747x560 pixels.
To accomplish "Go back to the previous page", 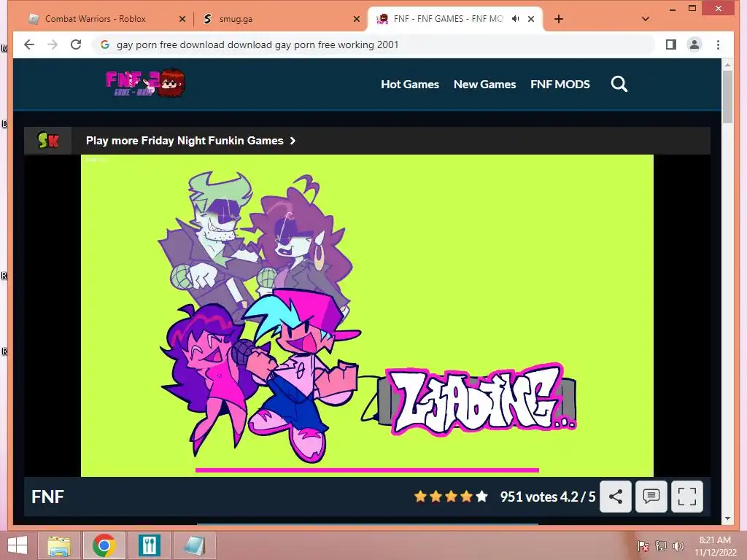I will pos(29,44).
